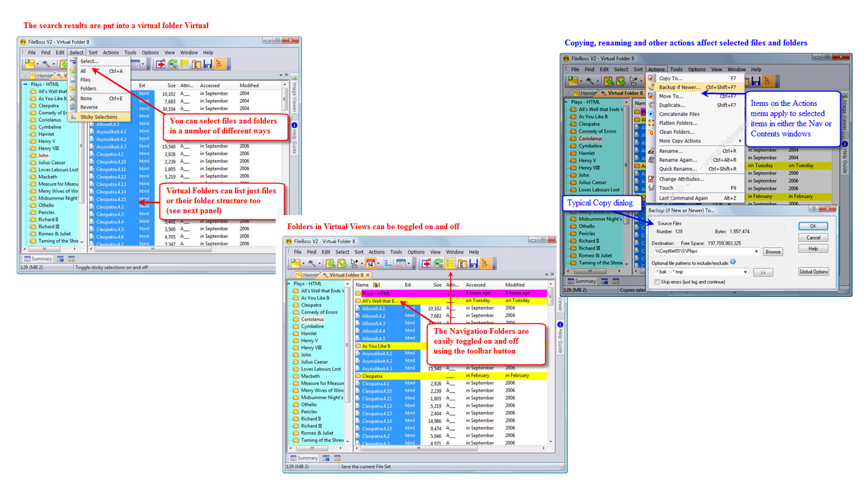Collapse the Plays - HTML tree in bottom window
The height and width of the screenshot is (488, 868).
[x=289, y=284]
